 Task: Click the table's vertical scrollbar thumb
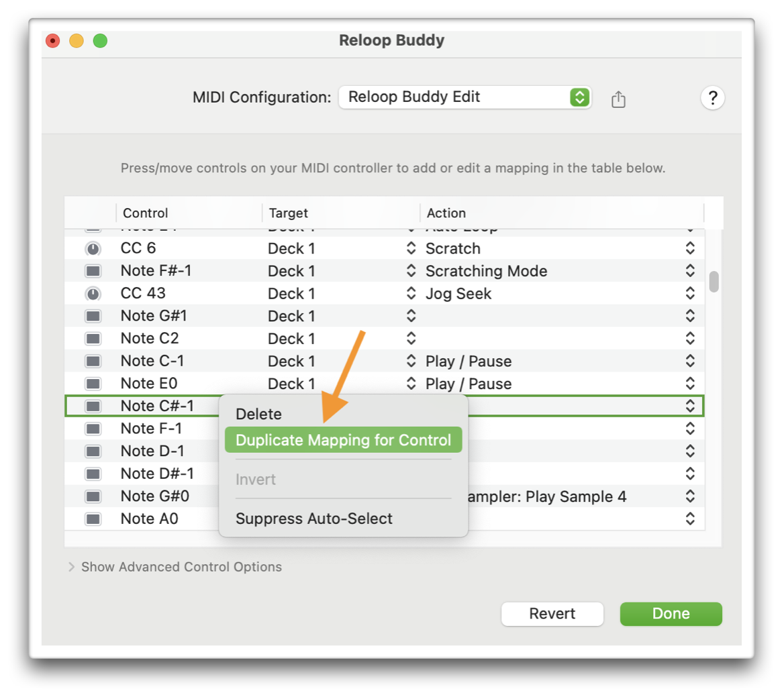coord(714,282)
